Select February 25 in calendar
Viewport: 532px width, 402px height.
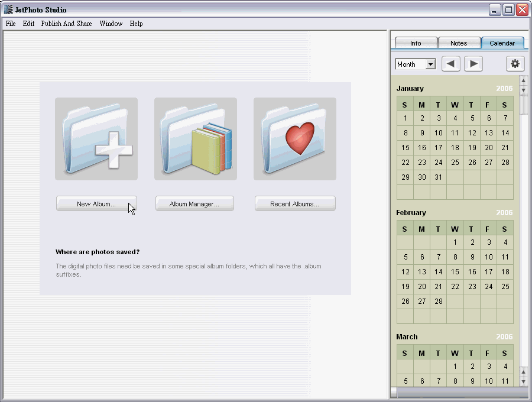[505, 287]
